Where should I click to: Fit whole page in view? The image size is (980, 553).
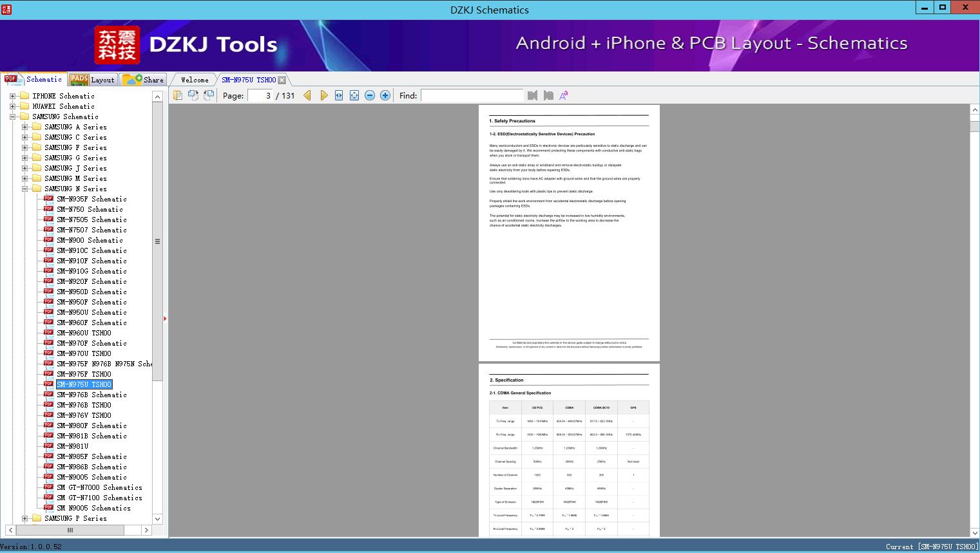(x=354, y=95)
